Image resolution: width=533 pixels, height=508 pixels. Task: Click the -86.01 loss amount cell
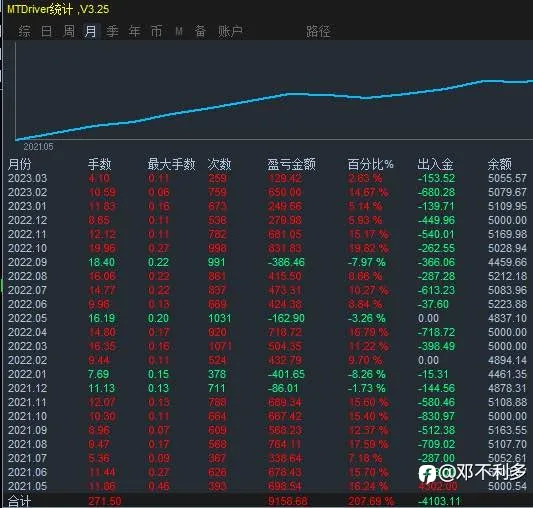coord(283,388)
